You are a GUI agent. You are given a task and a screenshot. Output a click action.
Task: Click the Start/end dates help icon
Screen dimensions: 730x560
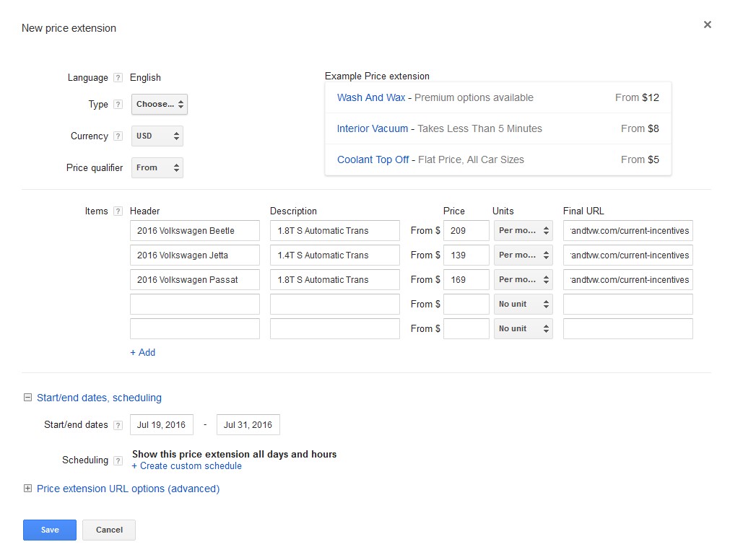coord(118,425)
